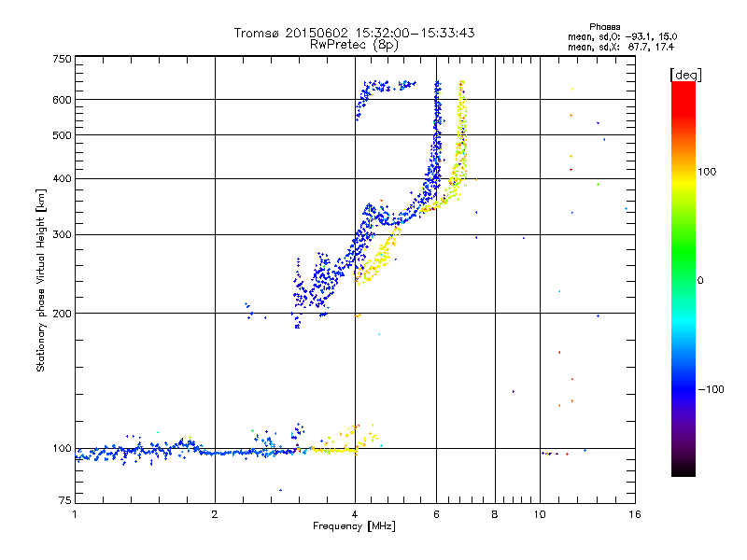Click the x-axis tick label "2"
Viewport: 747px width, 560px height.
(x=215, y=514)
